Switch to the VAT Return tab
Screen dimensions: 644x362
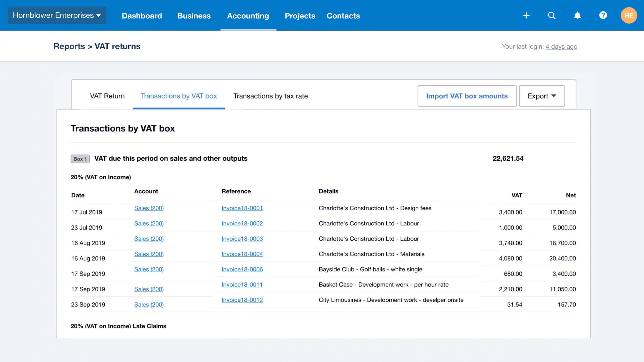coord(107,96)
